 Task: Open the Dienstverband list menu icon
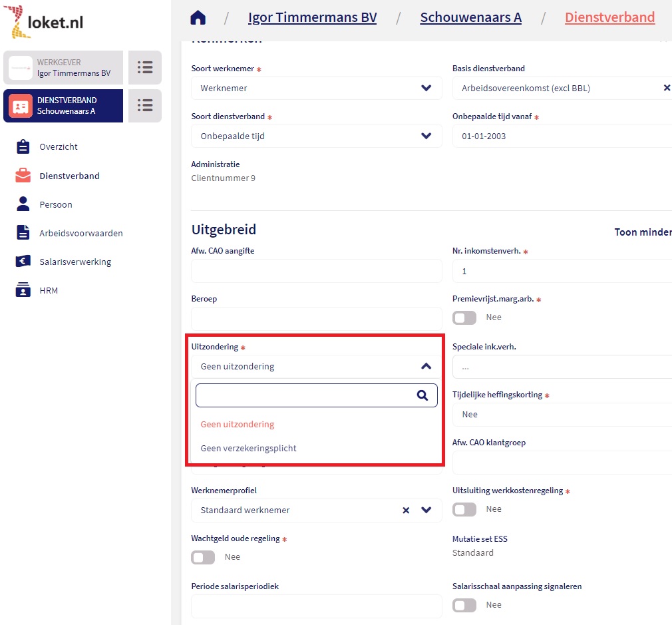(x=145, y=106)
